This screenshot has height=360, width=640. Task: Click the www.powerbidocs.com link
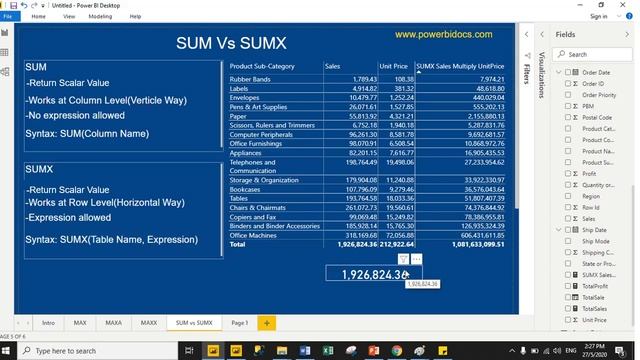click(x=444, y=35)
